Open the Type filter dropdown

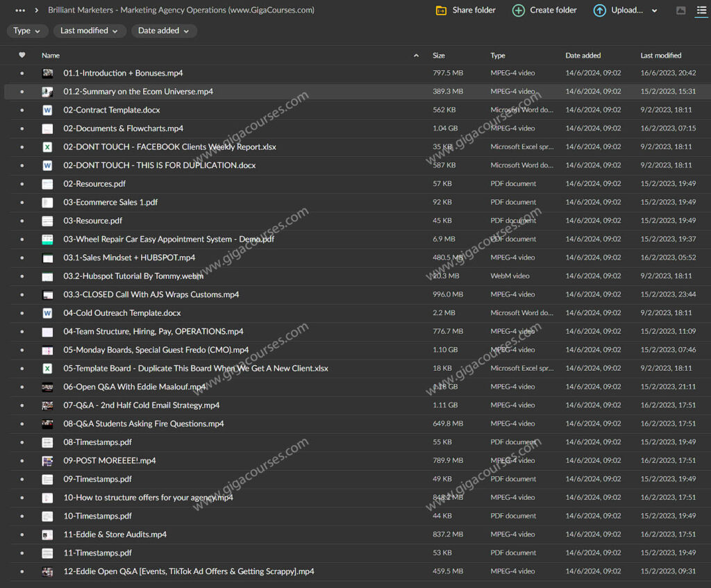(x=28, y=31)
